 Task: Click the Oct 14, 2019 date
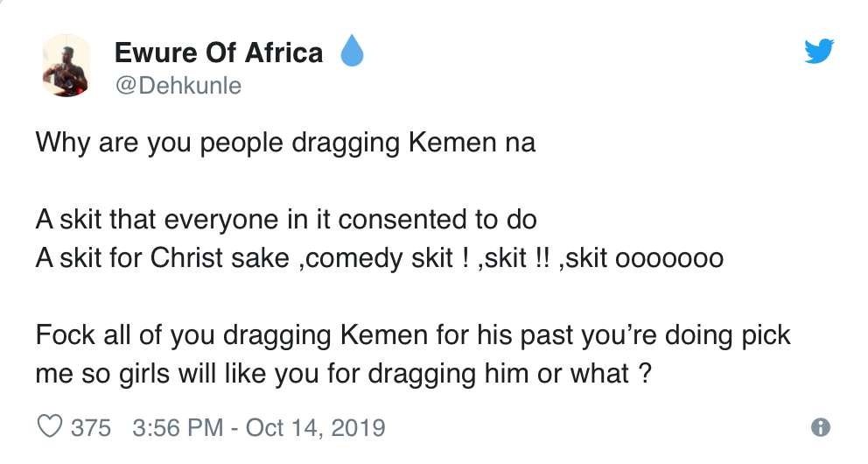click(x=315, y=427)
